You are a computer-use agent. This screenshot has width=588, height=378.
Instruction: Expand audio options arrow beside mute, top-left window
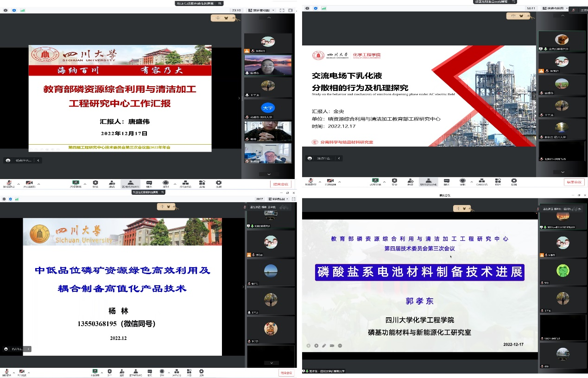[x=19, y=184]
